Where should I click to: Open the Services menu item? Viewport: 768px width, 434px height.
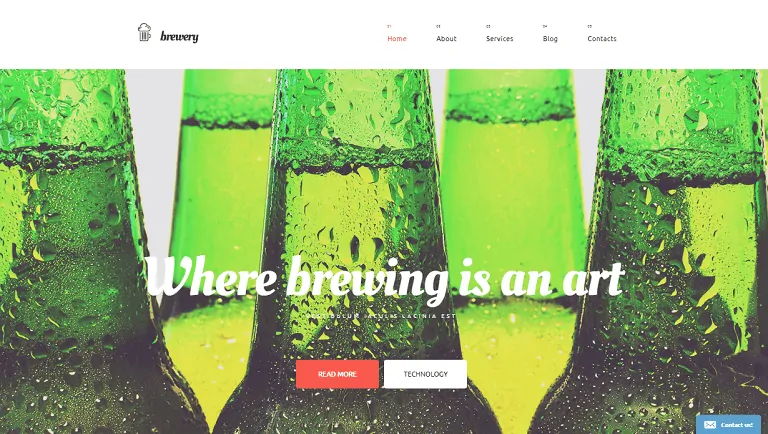pyautogui.click(x=500, y=39)
